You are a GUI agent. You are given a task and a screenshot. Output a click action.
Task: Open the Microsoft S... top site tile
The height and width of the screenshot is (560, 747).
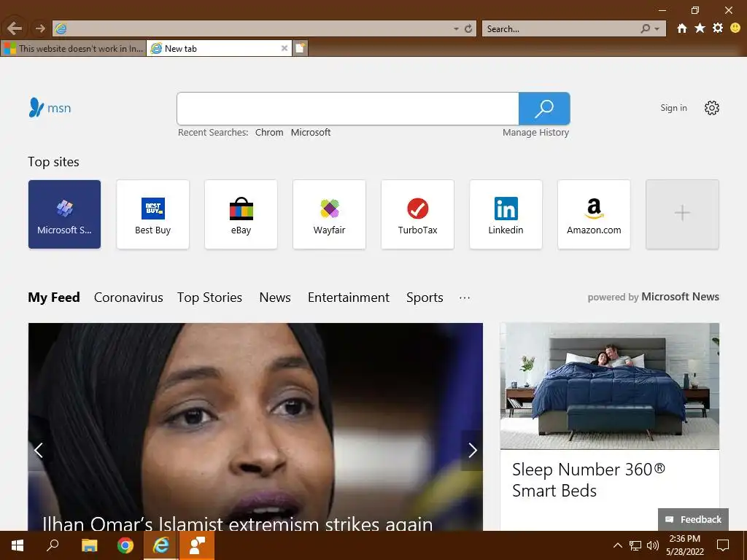pos(64,214)
